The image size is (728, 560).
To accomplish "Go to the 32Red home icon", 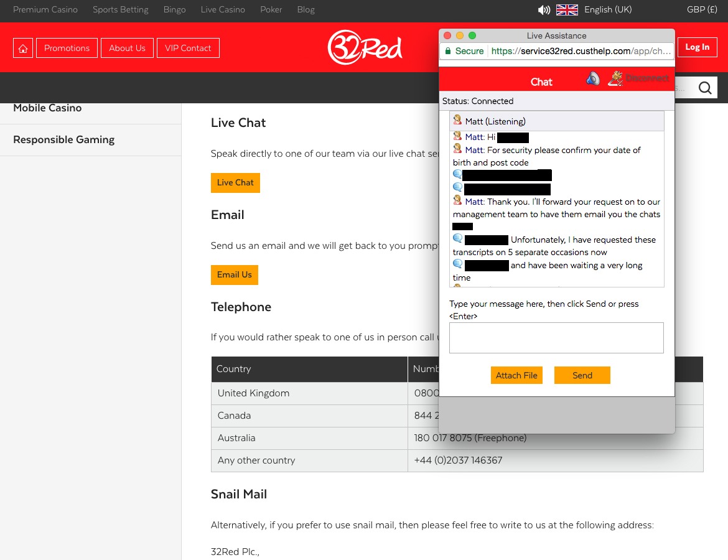I will tap(23, 49).
